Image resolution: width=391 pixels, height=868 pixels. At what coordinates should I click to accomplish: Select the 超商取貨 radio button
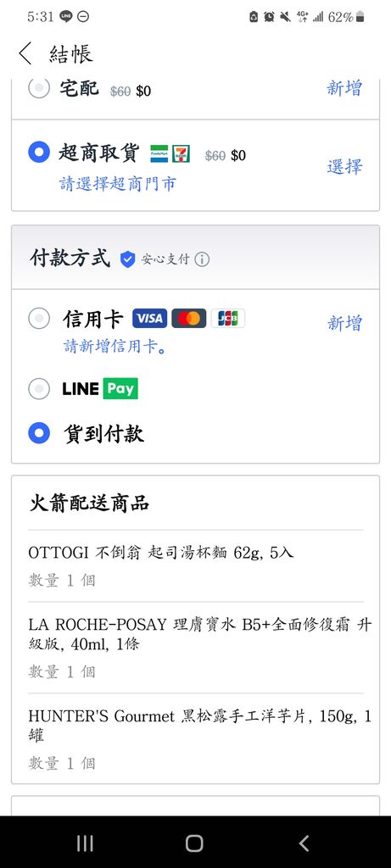pos(39,153)
